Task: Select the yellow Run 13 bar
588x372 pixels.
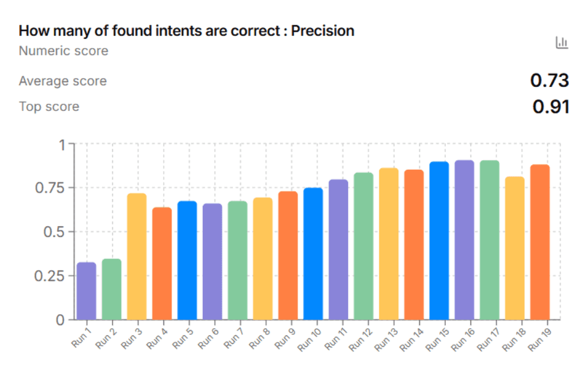Action: 389,244
